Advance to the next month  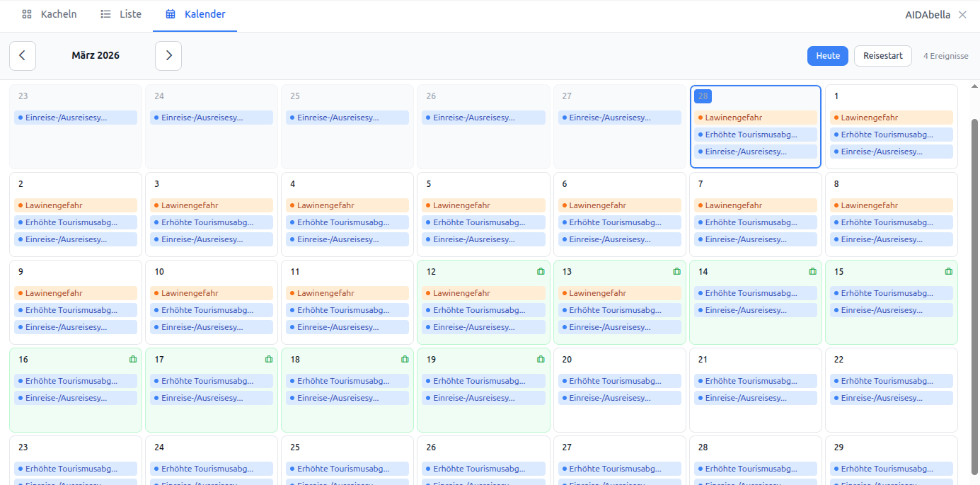coord(168,56)
